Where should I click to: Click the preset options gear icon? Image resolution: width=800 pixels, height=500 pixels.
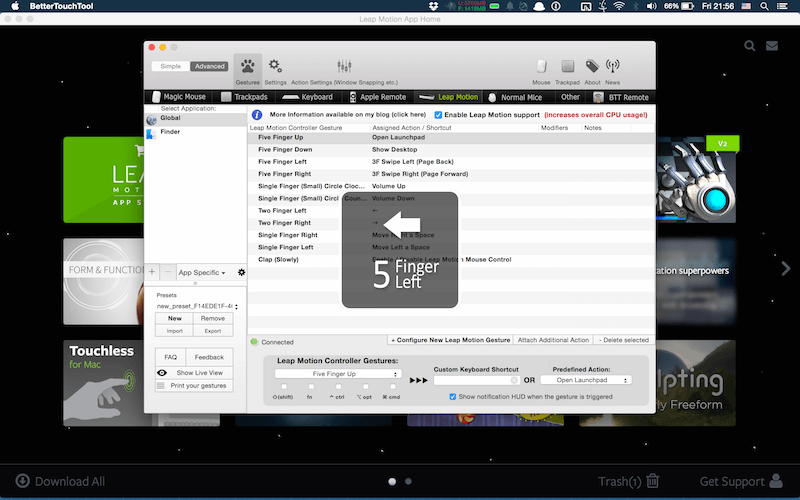tap(241, 272)
